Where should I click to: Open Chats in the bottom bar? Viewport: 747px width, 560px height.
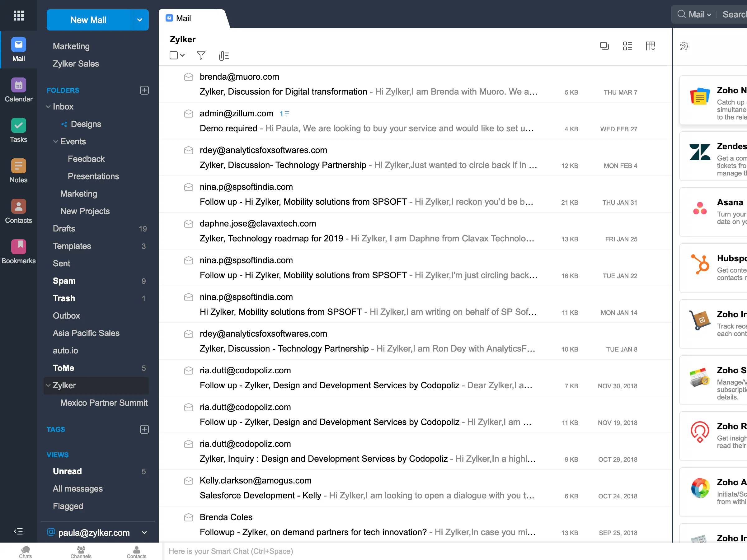click(25, 552)
